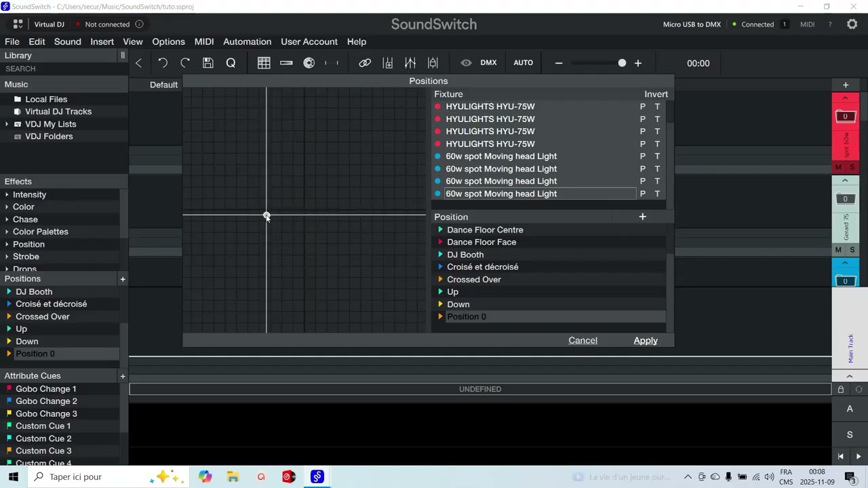868x488 pixels.
Task: Open the Options menu
Action: point(168,41)
